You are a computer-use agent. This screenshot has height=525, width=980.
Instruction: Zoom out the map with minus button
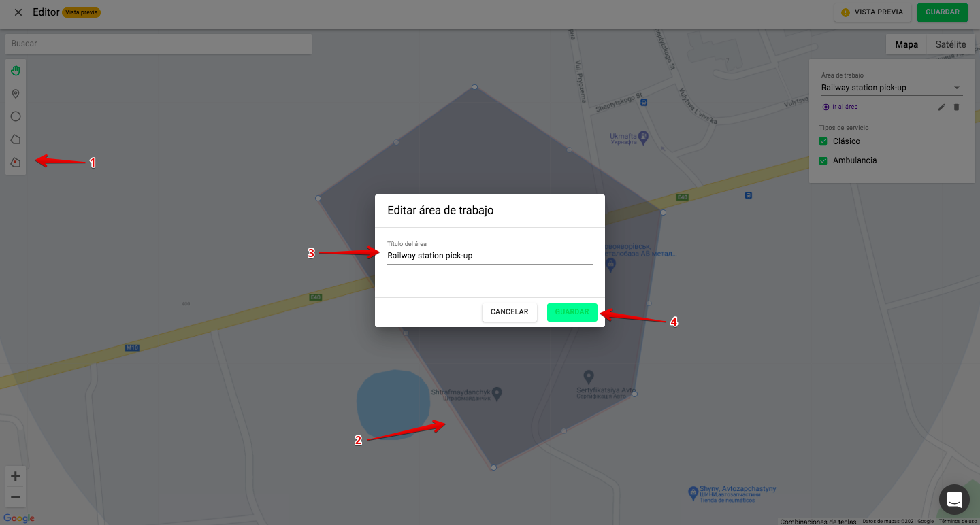[16, 496]
